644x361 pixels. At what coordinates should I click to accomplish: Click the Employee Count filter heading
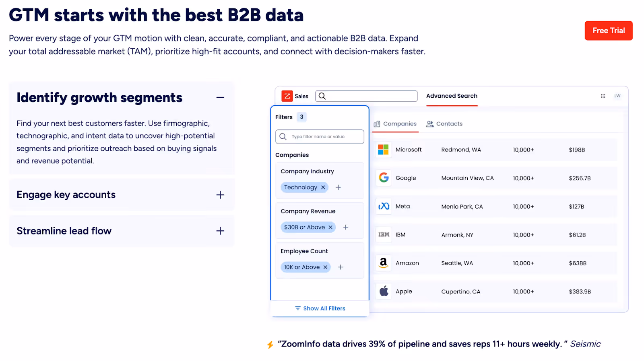click(x=304, y=251)
